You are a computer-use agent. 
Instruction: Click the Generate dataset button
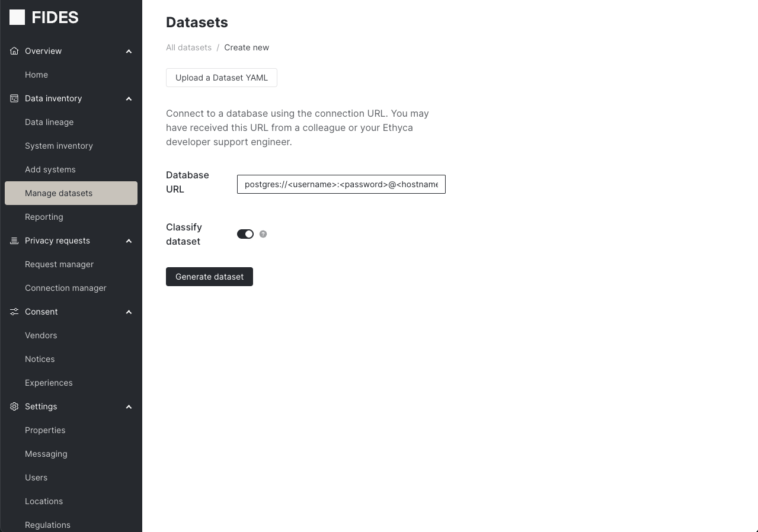pyautogui.click(x=209, y=277)
